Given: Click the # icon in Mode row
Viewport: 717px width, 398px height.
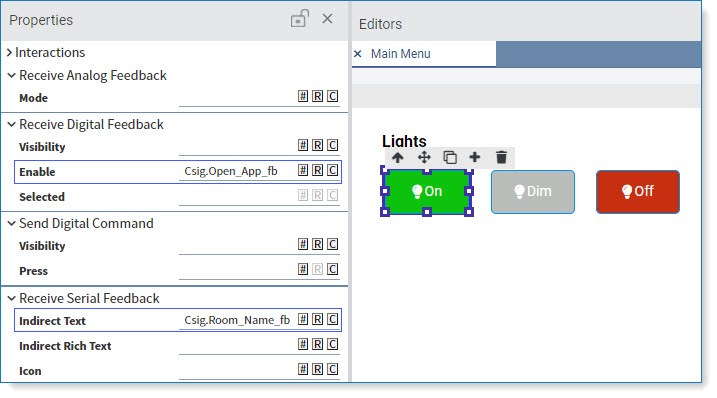Looking at the screenshot, I should click(x=303, y=96).
